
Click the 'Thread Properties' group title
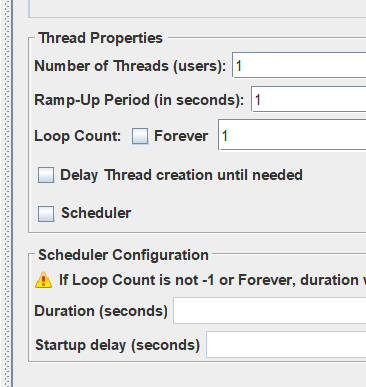click(100, 38)
